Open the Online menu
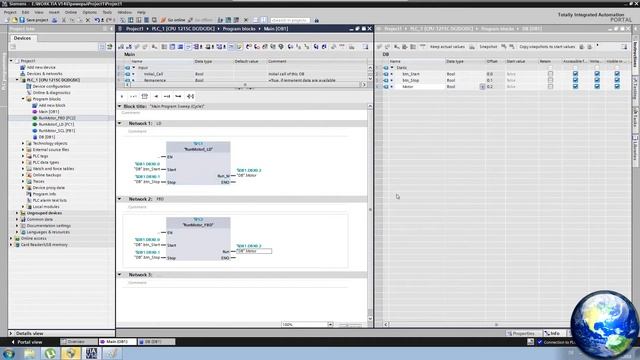This screenshot has height=360, width=640. [x=71, y=12]
